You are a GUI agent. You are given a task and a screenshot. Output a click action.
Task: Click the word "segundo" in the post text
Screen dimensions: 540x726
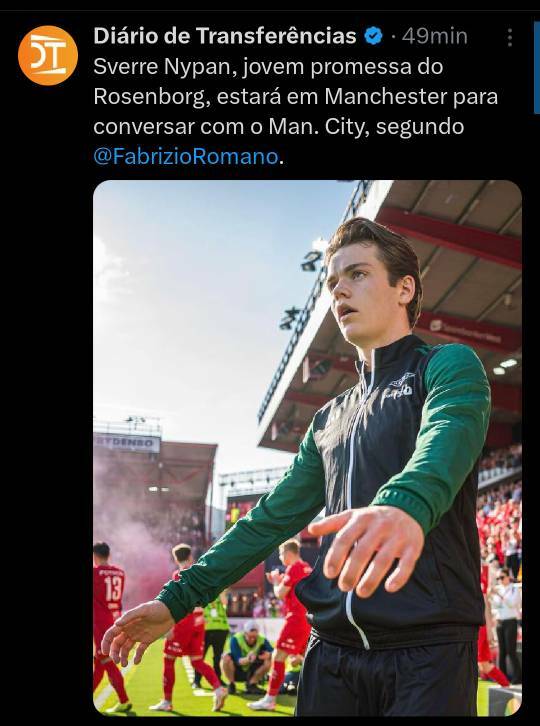pyautogui.click(x=420, y=126)
